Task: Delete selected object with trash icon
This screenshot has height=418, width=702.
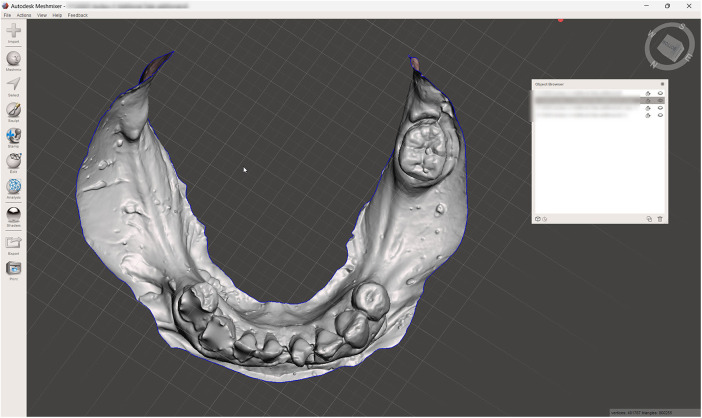Action: tap(659, 219)
